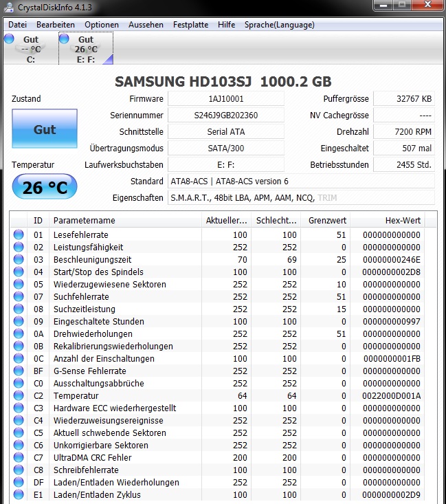Viewport: 446px width, 504px height.
Task: Click the status orb for Suchzeitleistung
Action: pyautogui.click(x=19, y=309)
